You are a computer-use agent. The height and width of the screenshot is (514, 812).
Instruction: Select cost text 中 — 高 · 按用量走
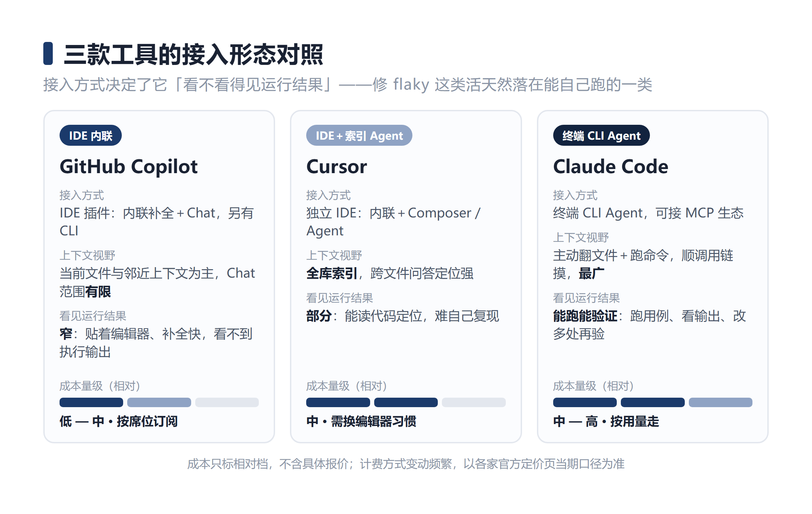606,421
